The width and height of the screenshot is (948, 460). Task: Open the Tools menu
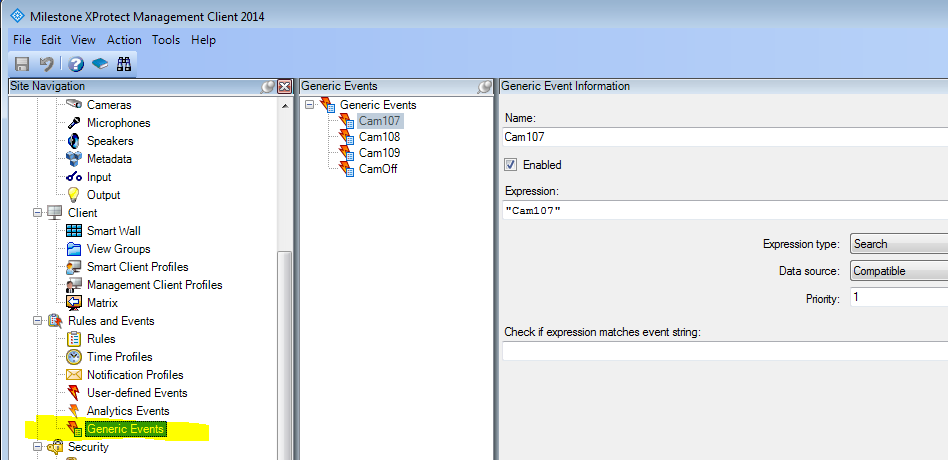tap(166, 40)
